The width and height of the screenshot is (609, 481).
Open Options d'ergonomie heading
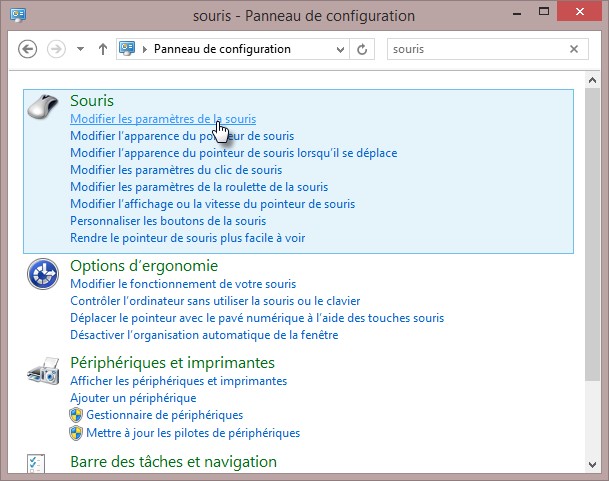pos(144,266)
